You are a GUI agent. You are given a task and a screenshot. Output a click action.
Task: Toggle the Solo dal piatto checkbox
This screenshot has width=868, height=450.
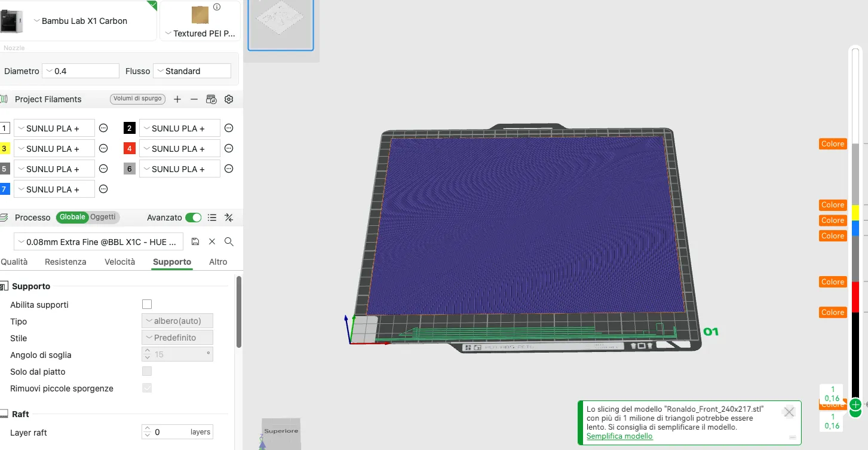pyautogui.click(x=147, y=371)
